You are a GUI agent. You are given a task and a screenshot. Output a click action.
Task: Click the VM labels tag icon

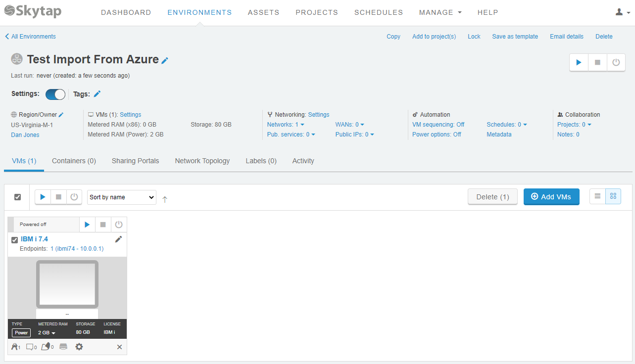[46, 346]
